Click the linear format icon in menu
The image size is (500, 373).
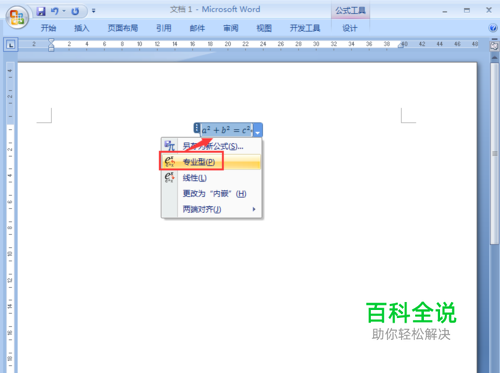pyautogui.click(x=169, y=177)
